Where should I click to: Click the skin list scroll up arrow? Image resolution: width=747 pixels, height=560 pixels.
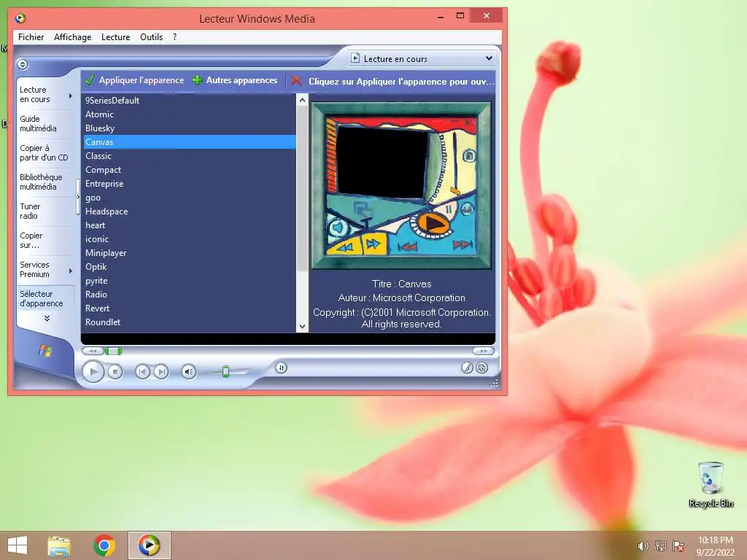click(x=302, y=99)
